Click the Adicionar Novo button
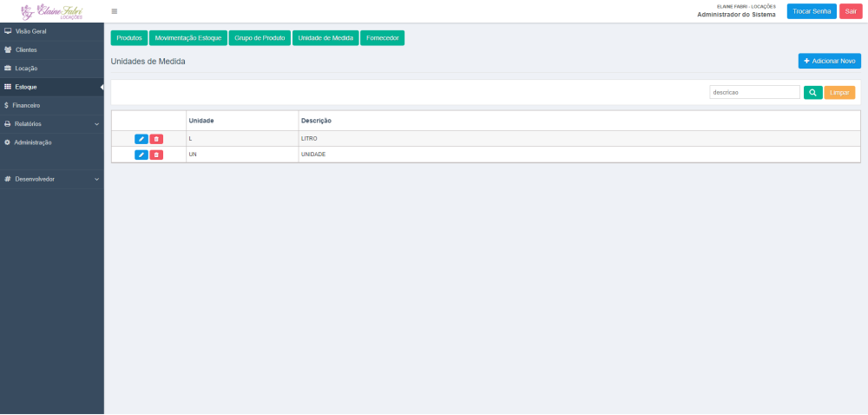The width and height of the screenshot is (868, 415). coord(829,61)
